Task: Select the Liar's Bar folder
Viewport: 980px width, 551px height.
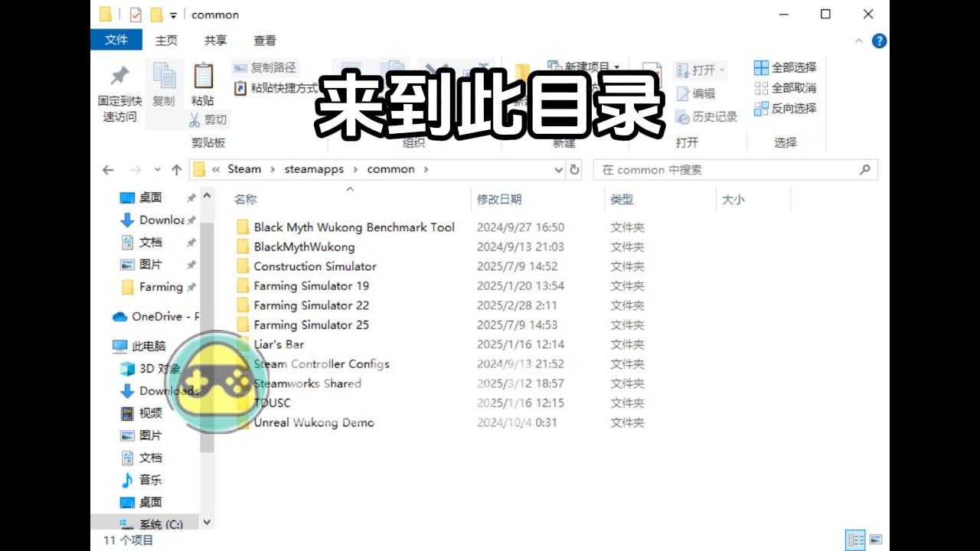Action: point(279,344)
